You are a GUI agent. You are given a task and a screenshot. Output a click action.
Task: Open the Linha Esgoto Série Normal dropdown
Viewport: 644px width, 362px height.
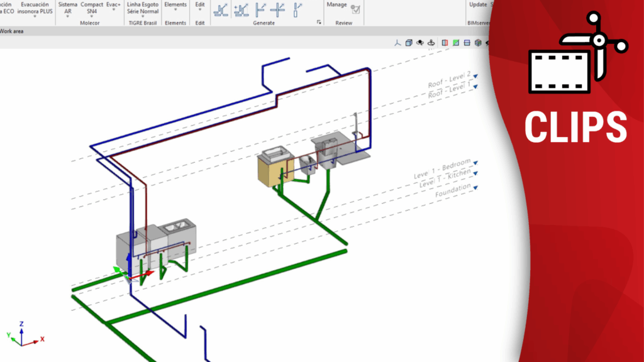(x=142, y=8)
